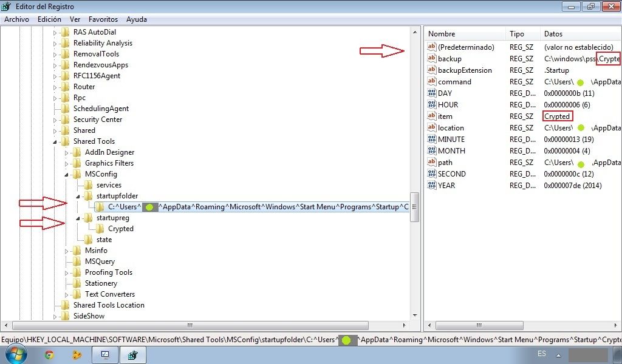Viewport: 622px width, 364px height.
Task: Select the Msinfo folder icon
Action: (77, 251)
